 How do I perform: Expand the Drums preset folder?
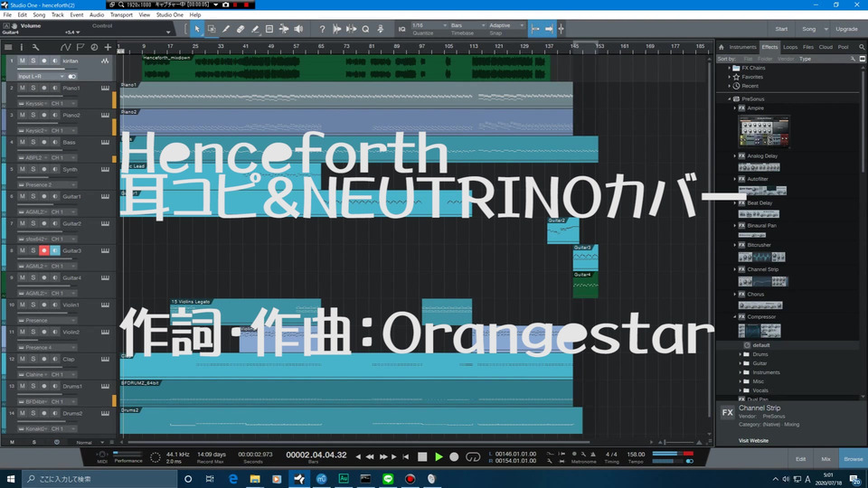[741, 354]
